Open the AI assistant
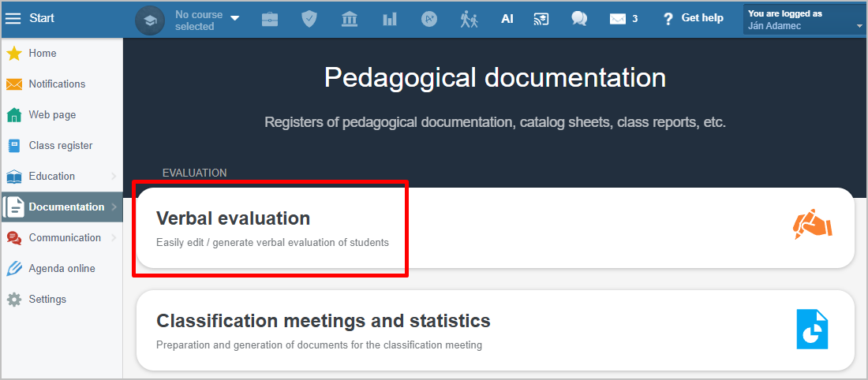The width and height of the screenshot is (868, 380). point(507,19)
